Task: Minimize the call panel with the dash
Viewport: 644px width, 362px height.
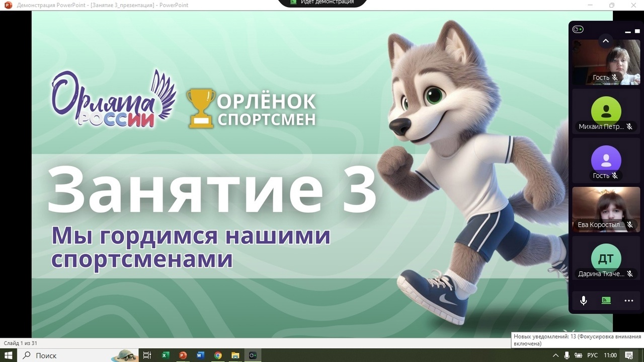Action: pyautogui.click(x=627, y=31)
